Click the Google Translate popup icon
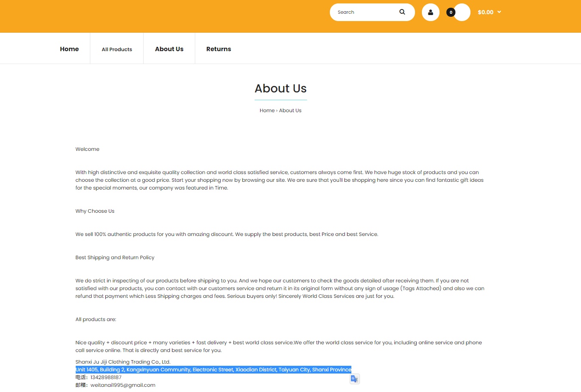The width and height of the screenshot is (581, 392). [x=354, y=379]
